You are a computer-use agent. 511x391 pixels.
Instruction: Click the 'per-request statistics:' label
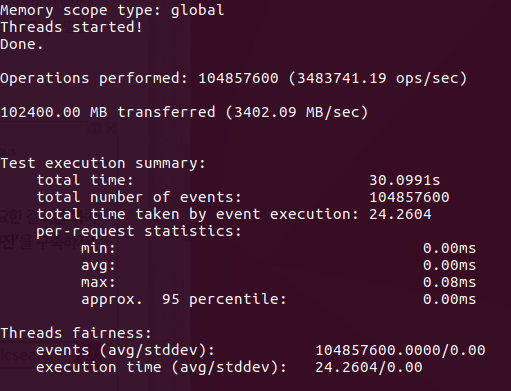[139, 231]
